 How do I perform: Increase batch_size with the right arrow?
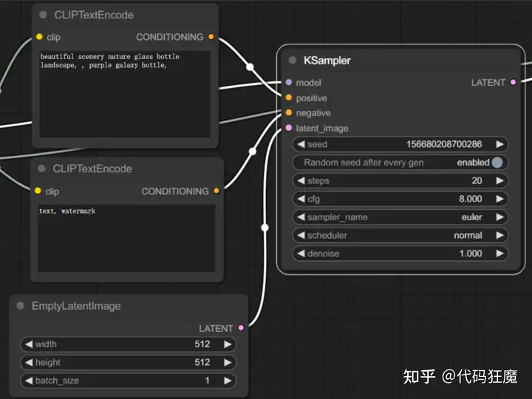tap(228, 381)
